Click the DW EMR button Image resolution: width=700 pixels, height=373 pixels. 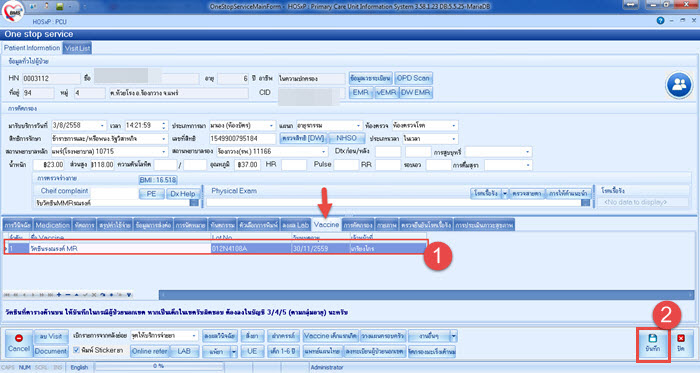coord(416,92)
